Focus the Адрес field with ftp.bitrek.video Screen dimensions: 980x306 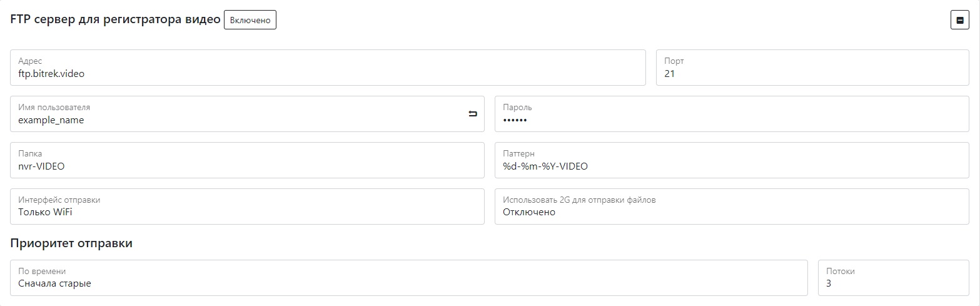pyautogui.click(x=328, y=68)
